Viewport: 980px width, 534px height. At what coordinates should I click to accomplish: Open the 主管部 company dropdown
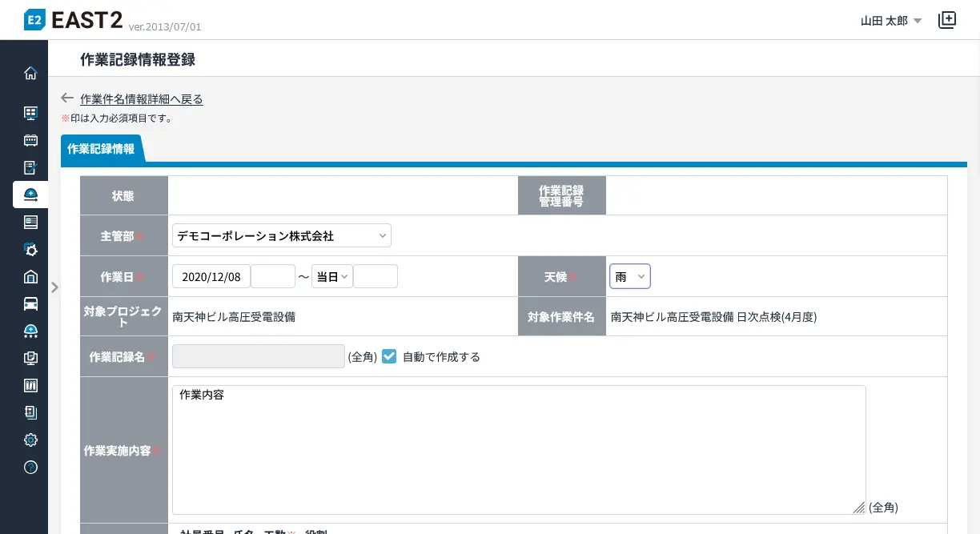click(x=281, y=236)
